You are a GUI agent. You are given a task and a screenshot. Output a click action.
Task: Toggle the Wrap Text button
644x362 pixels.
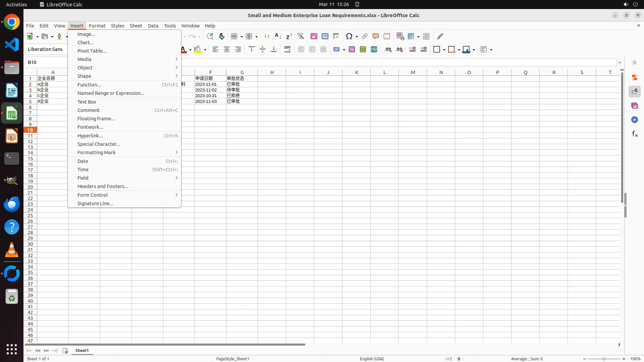click(x=287, y=50)
